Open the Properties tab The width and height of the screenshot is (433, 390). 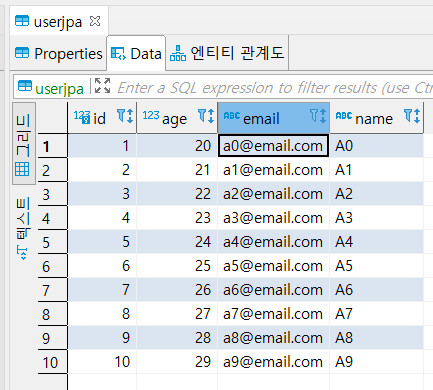59,54
